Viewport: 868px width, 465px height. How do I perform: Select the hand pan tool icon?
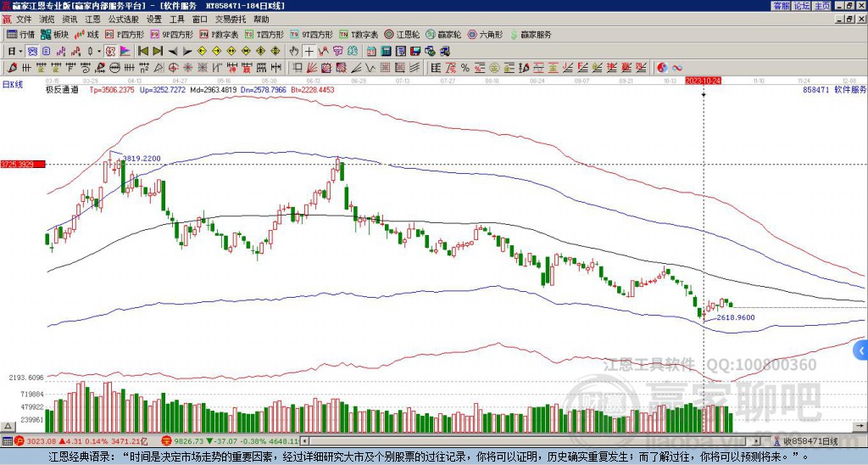pyautogui.click(x=294, y=52)
